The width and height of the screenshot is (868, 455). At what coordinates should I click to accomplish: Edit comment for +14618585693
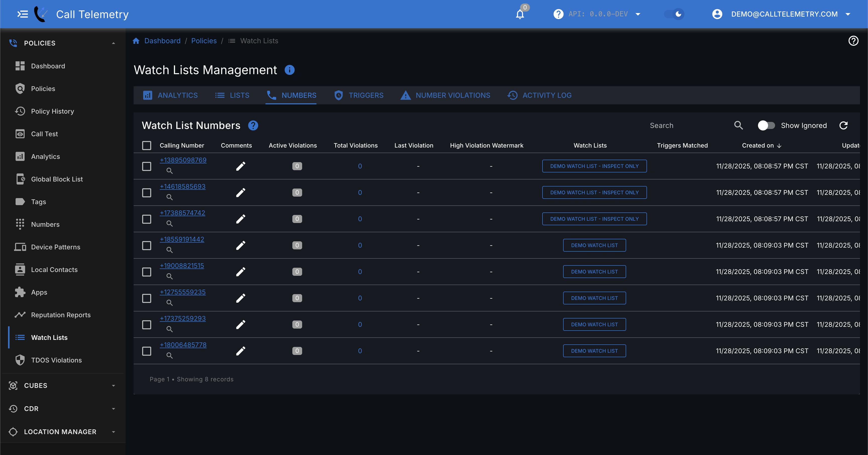pos(241,193)
